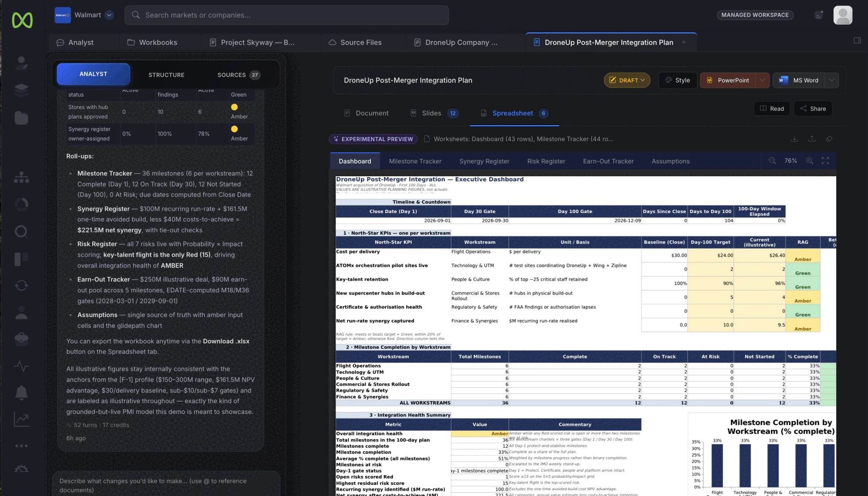Switch to the STRUCTURE panel tab
This screenshot has height=496, width=868.
click(x=166, y=75)
